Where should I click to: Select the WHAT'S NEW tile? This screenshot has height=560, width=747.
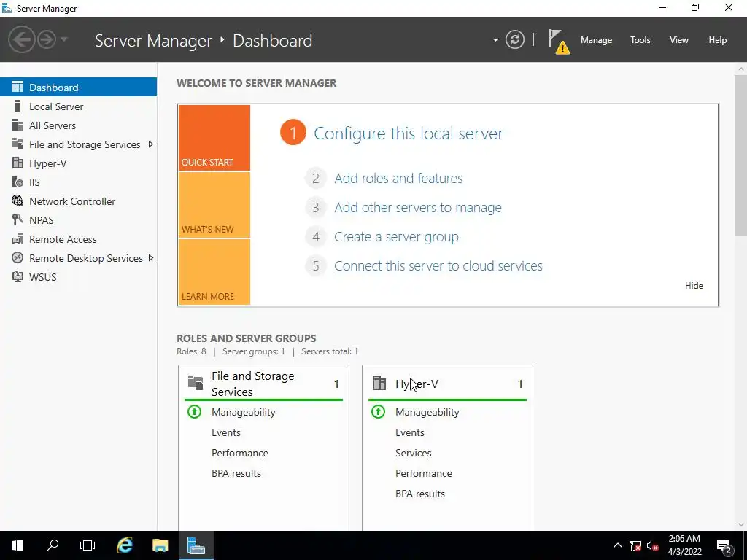[214, 205]
